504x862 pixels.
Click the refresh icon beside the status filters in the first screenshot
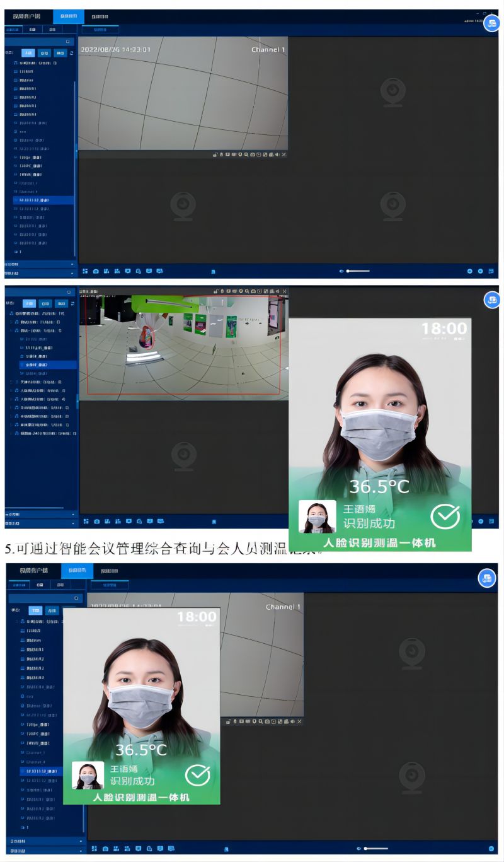71,53
